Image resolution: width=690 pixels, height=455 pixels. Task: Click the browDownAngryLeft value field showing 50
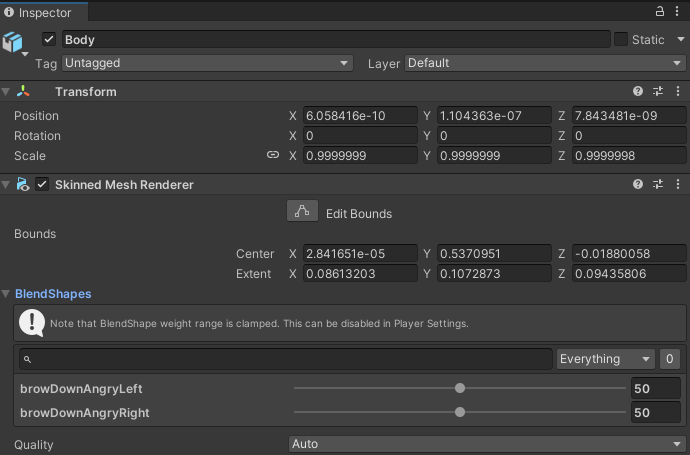coord(656,388)
